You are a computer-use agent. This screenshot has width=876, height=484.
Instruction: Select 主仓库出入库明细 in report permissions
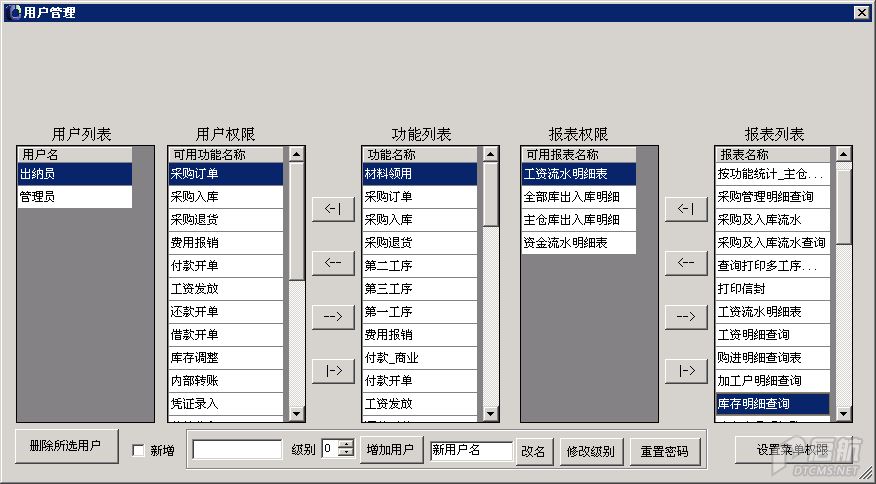point(579,220)
